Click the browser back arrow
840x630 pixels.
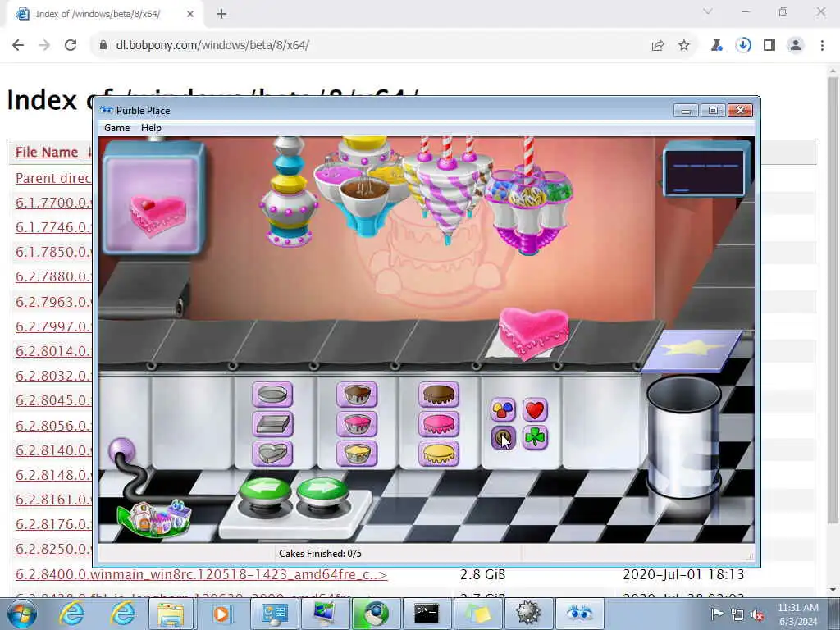click(18, 45)
